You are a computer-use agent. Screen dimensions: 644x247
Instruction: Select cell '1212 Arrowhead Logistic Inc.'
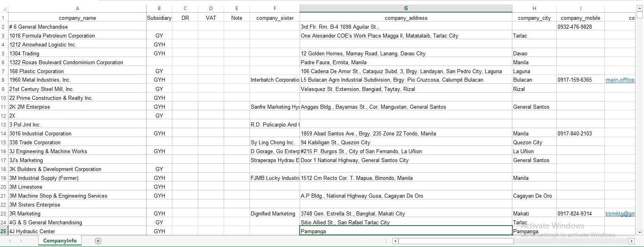click(x=77, y=44)
